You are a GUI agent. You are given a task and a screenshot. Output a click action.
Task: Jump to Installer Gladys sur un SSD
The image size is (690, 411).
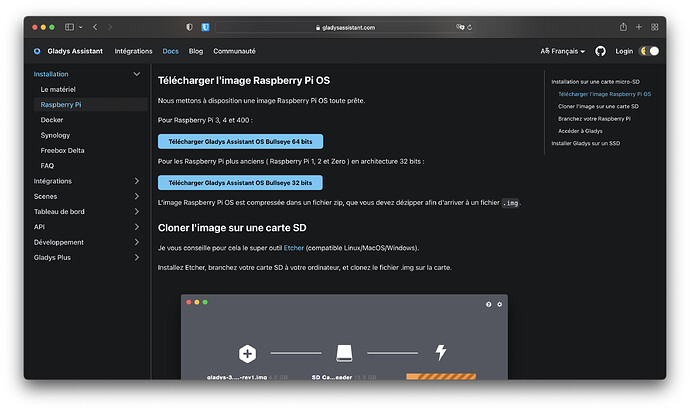coord(586,143)
